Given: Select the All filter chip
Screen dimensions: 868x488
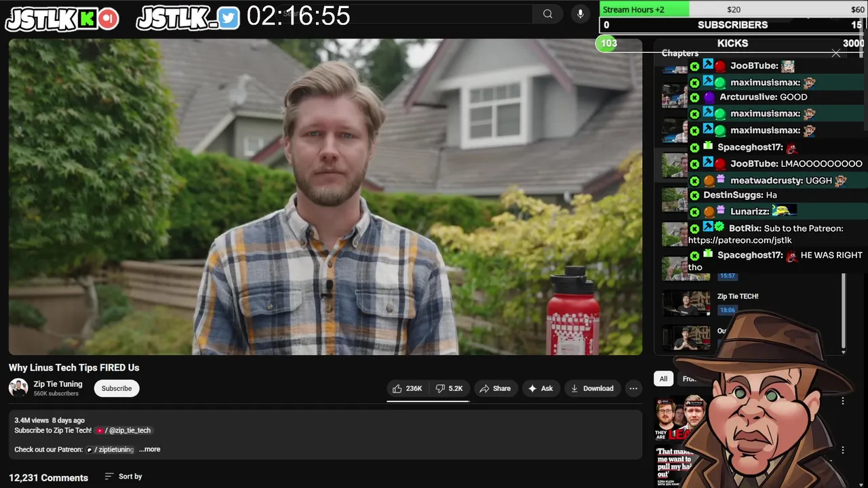Looking at the screenshot, I should tap(663, 379).
